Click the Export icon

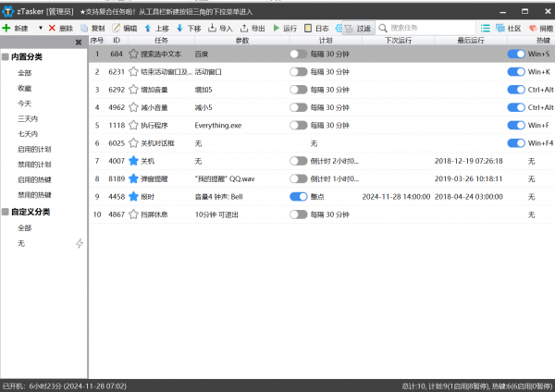[x=244, y=28]
